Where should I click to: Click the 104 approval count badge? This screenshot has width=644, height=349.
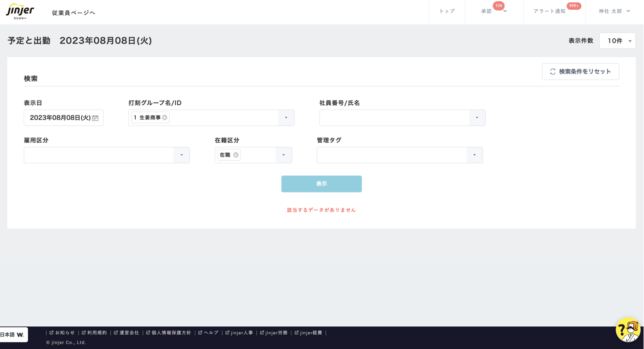tap(499, 6)
